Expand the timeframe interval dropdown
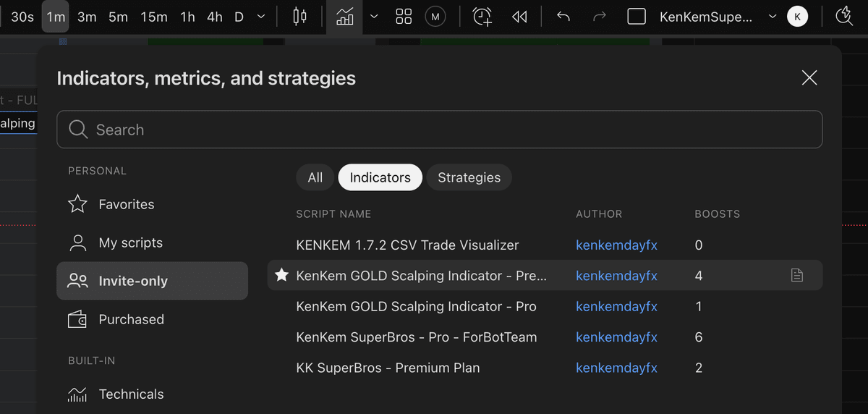Screen dimensions: 868x414 261,17
